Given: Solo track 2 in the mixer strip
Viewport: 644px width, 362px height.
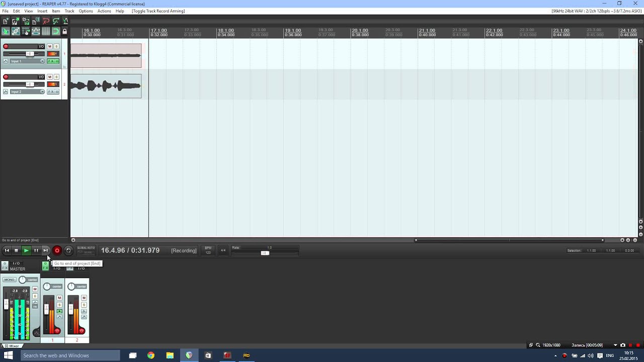Looking at the screenshot, I should pyautogui.click(x=84, y=305).
